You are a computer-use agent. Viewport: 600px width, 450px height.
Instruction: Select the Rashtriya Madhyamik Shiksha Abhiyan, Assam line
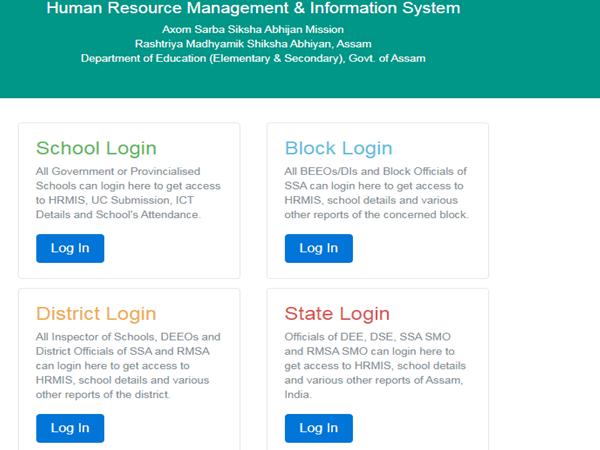click(x=253, y=44)
